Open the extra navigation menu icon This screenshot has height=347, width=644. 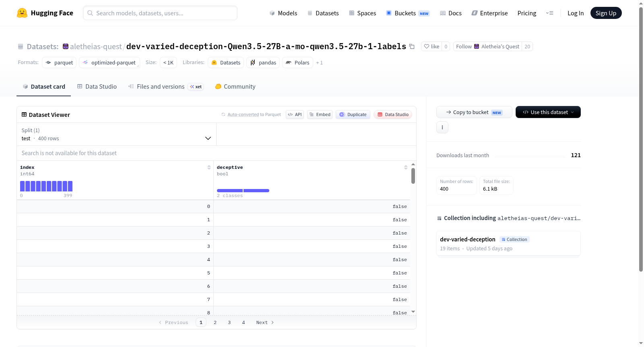(x=549, y=13)
